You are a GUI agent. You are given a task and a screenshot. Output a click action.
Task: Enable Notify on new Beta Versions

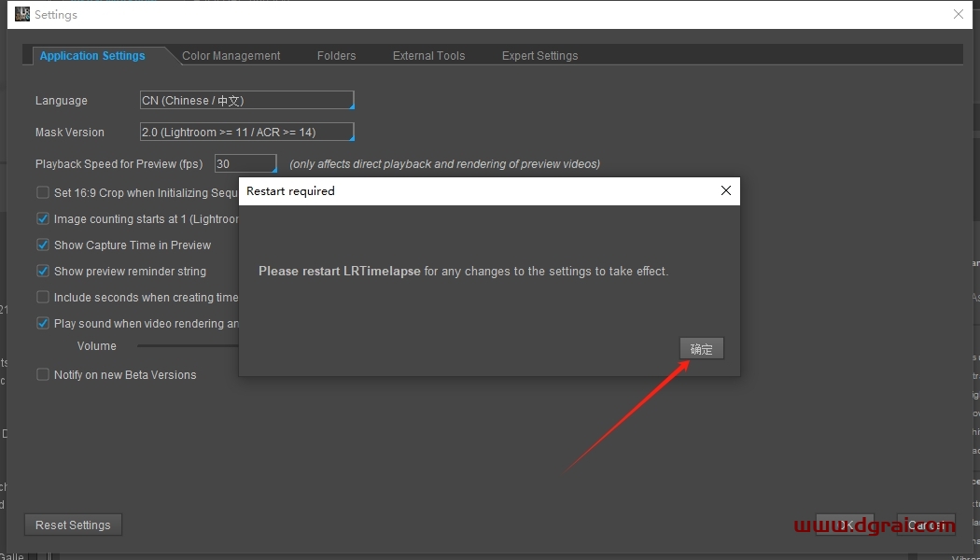point(43,375)
